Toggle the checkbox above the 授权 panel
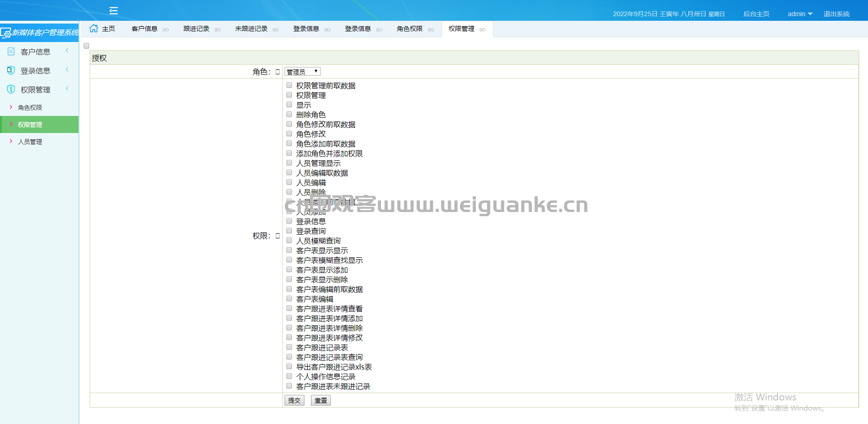 point(86,46)
